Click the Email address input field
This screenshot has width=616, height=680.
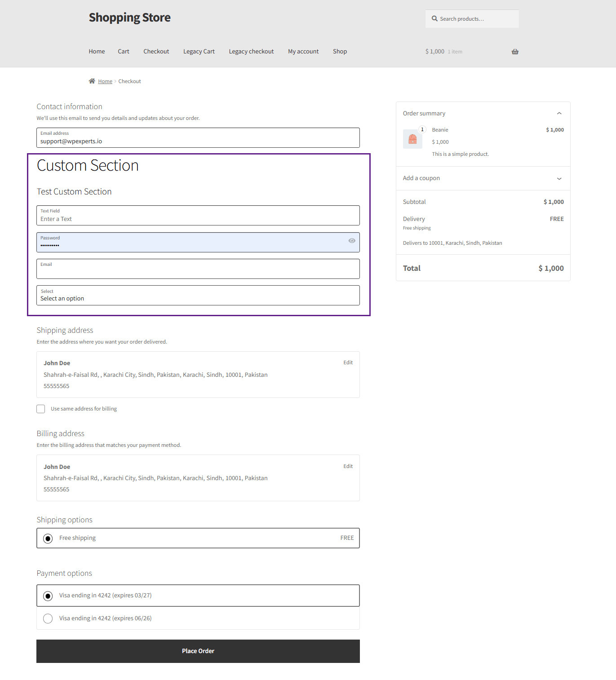198,140
